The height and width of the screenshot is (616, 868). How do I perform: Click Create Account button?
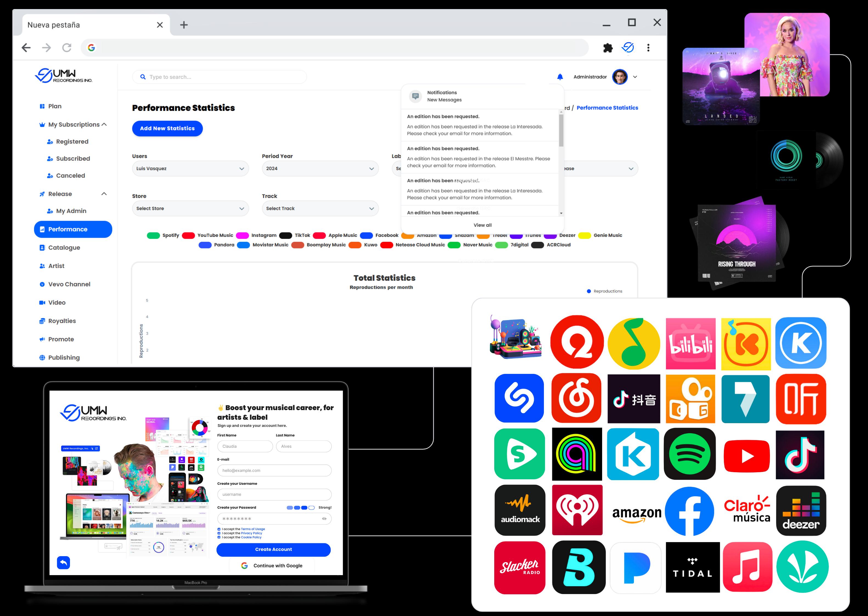coord(273,550)
